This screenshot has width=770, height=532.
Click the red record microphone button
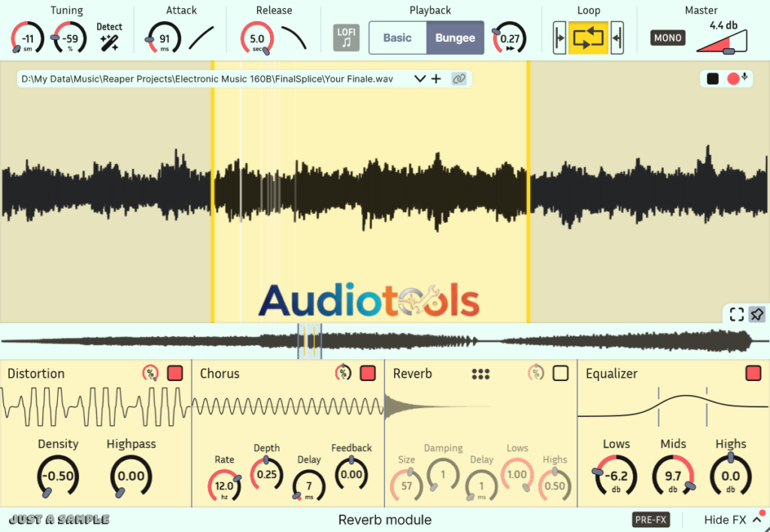pos(737,79)
